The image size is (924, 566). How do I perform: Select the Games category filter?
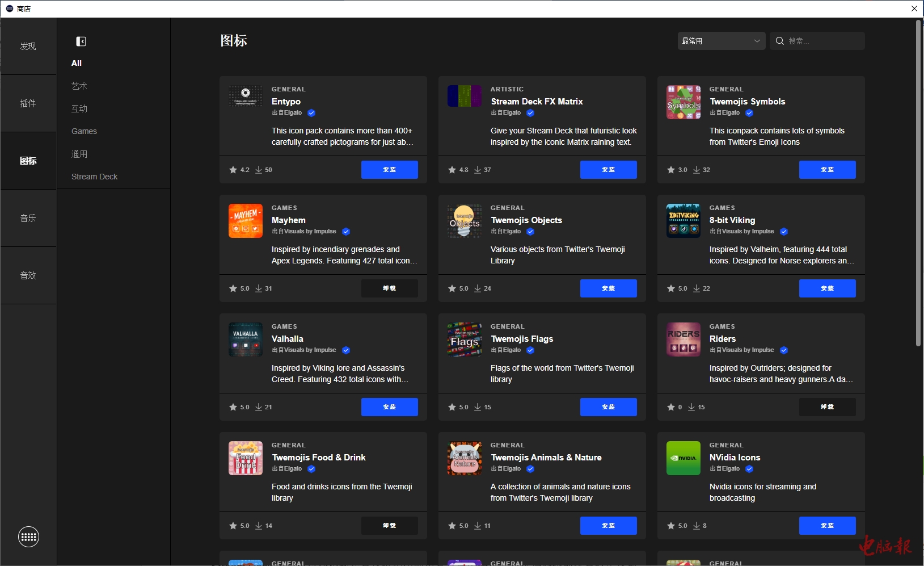click(x=84, y=131)
